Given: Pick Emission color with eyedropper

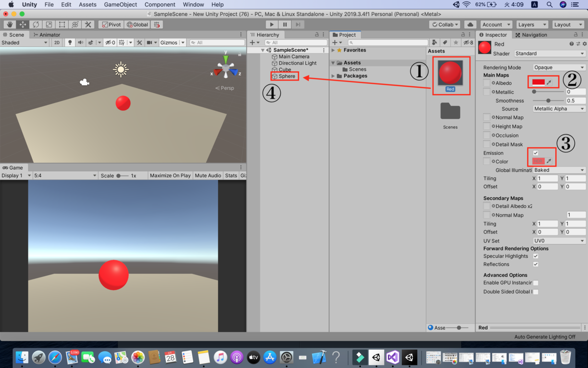Looking at the screenshot, I should pyautogui.click(x=549, y=161).
